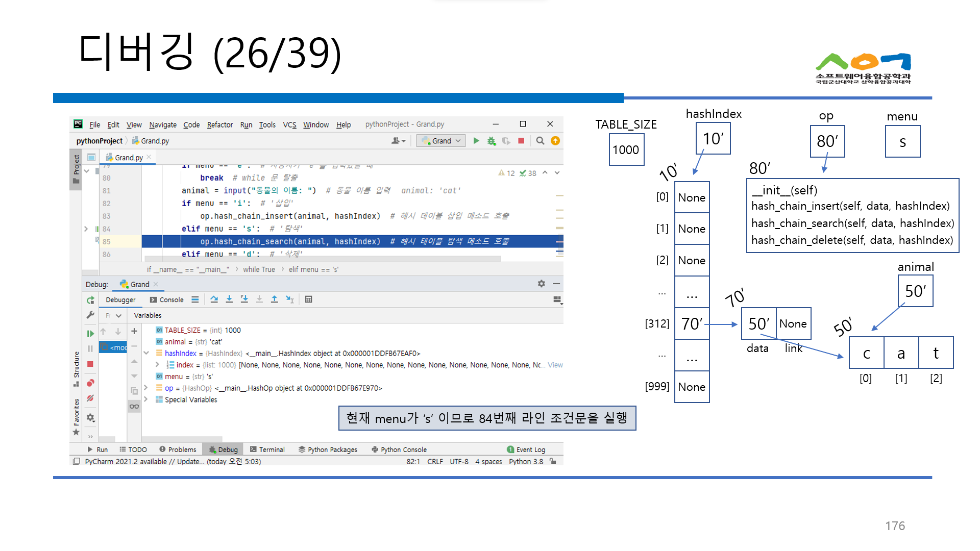
Task: Open the debug sidebar gear settings icon
Action: click(x=90, y=417)
